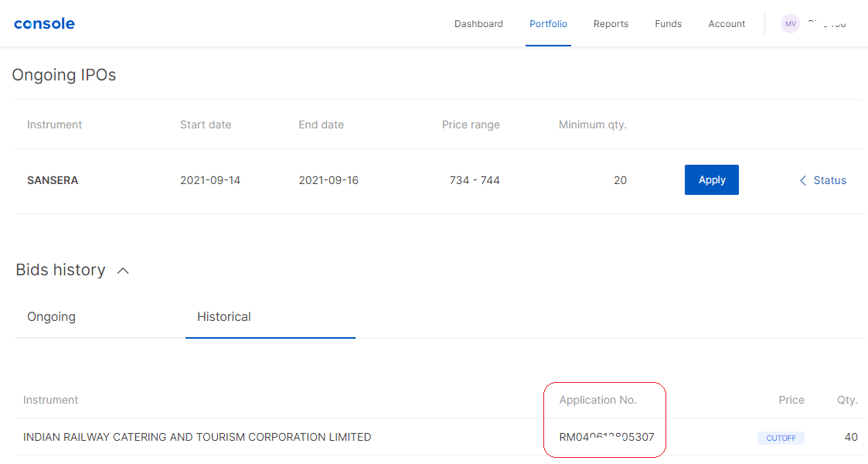Switch to the Historical bids tab
The width and height of the screenshot is (868, 464).
pyautogui.click(x=223, y=317)
